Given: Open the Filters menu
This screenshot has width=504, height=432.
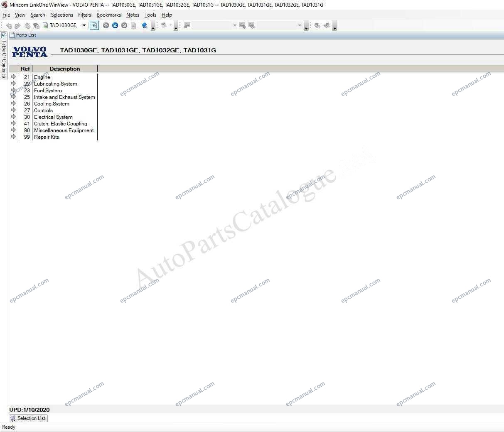Looking at the screenshot, I should [84, 15].
